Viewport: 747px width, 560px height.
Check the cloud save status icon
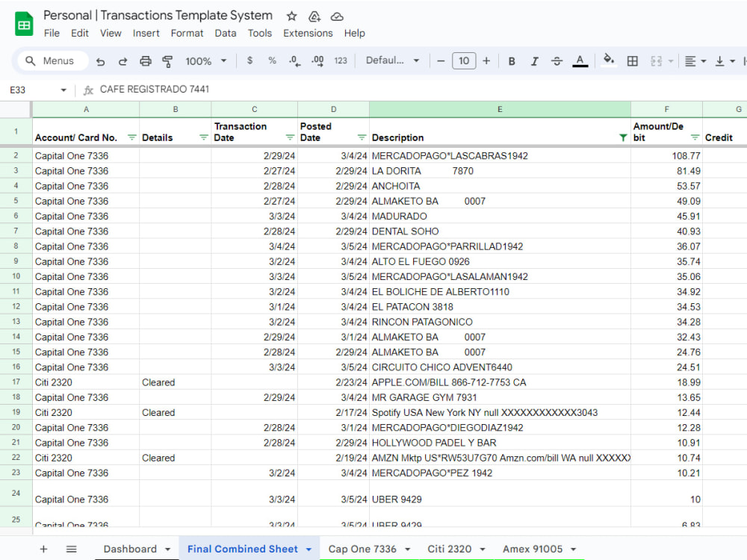point(337,16)
